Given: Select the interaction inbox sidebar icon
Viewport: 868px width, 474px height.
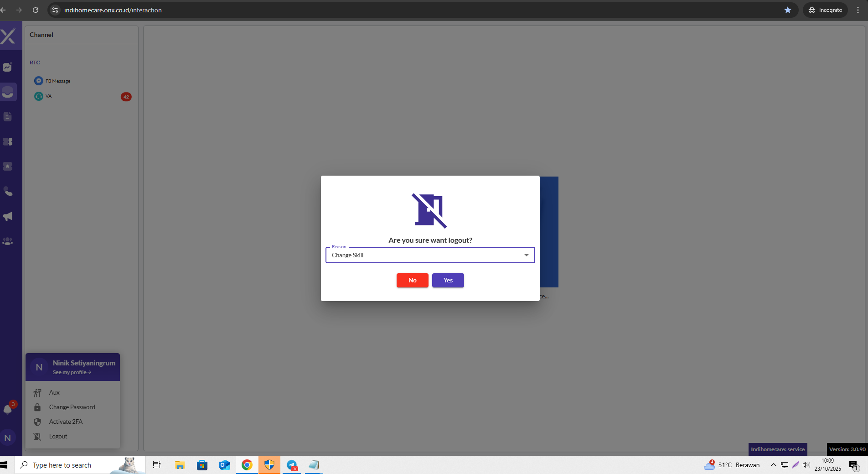Looking at the screenshot, I should pyautogui.click(x=8, y=92).
